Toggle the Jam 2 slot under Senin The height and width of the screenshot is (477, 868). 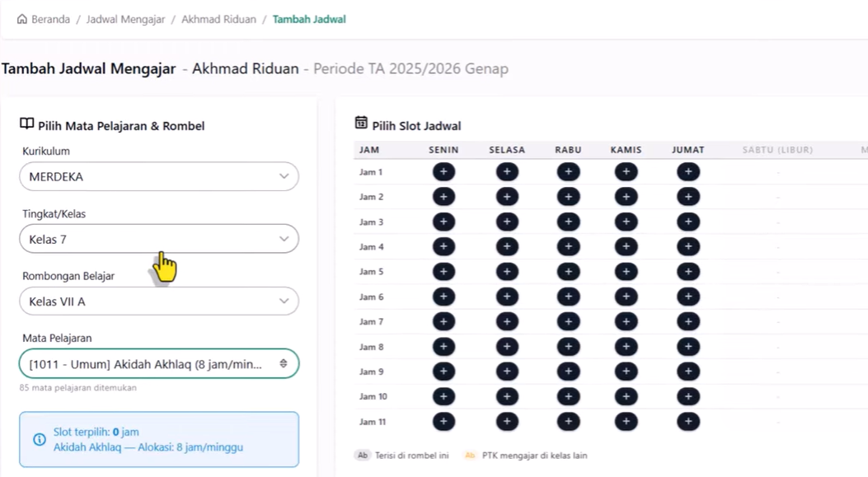[x=443, y=197]
